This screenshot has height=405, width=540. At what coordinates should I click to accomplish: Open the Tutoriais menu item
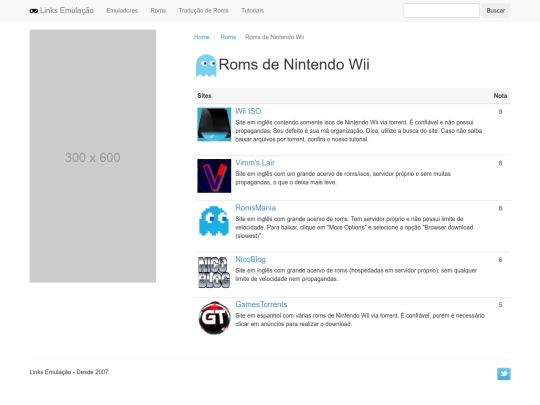(252, 11)
